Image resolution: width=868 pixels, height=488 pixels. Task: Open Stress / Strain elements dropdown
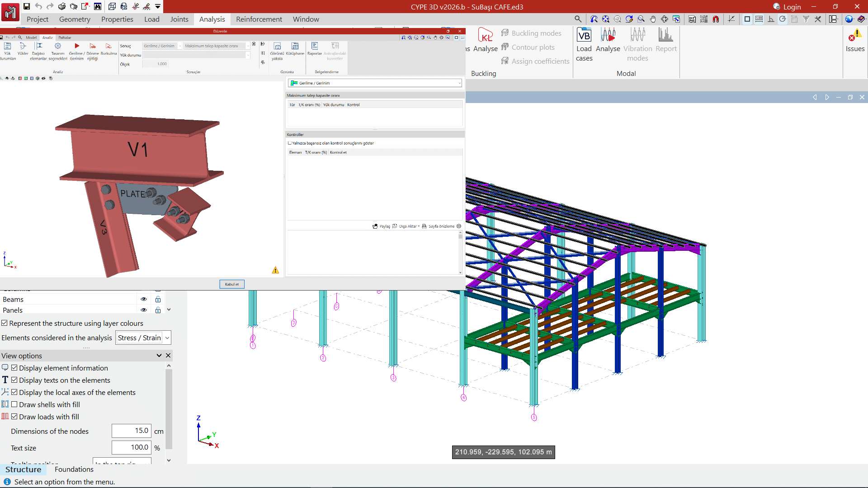(143, 338)
